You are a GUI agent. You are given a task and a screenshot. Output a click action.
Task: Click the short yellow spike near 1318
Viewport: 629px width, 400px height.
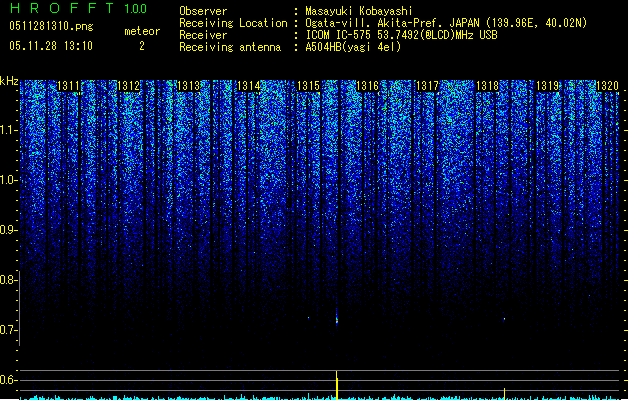point(504,394)
